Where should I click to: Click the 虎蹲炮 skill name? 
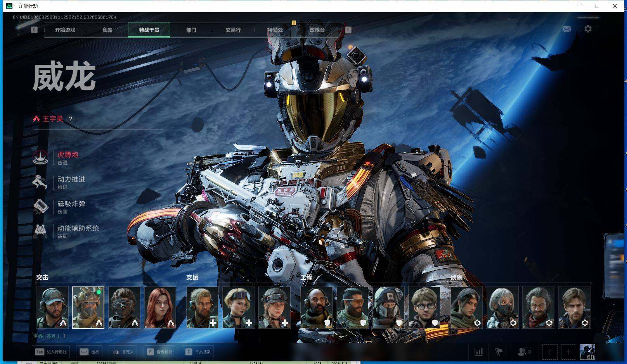click(x=68, y=155)
